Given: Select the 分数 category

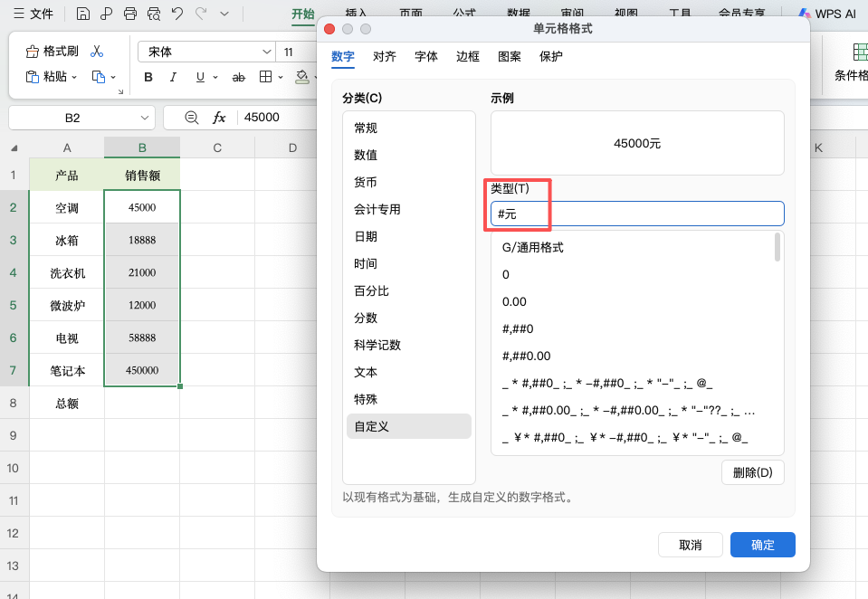Looking at the screenshot, I should [x=409, y=318].
